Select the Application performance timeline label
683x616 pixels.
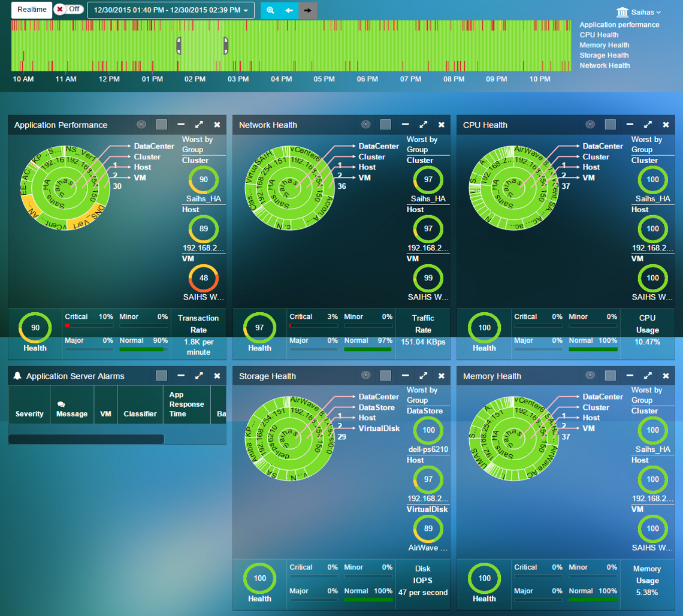[619, 25]
